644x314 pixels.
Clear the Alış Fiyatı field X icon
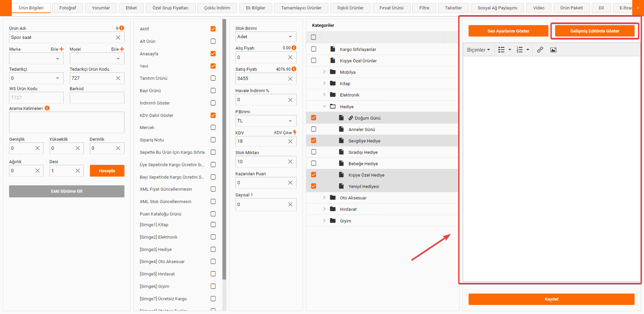[290, 58]
